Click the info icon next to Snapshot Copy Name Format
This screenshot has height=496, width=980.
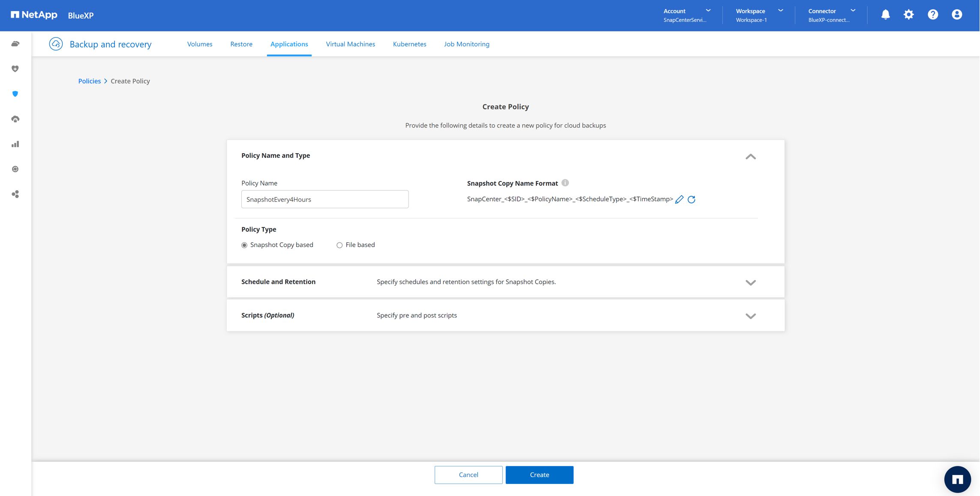click(x=565, y=183)
